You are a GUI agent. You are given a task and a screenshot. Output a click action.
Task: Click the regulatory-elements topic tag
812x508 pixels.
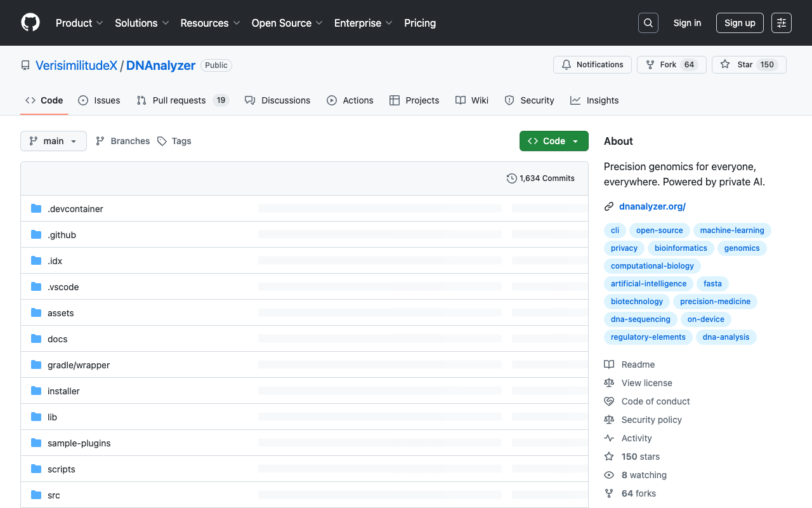(648, 337)
